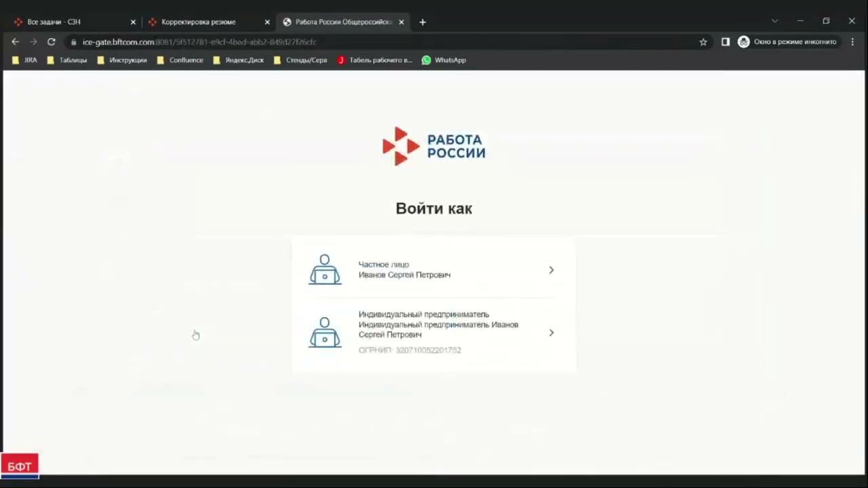Close the Работа России tab

(x=401, y=22)
